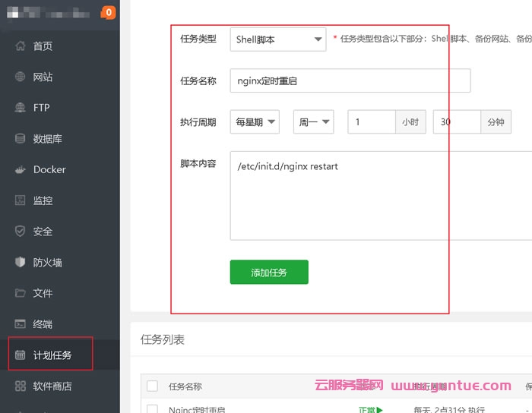Go to 软件商店 in the sidebar
Viewport: 532px width, 413px height.
tap(52, 386)
